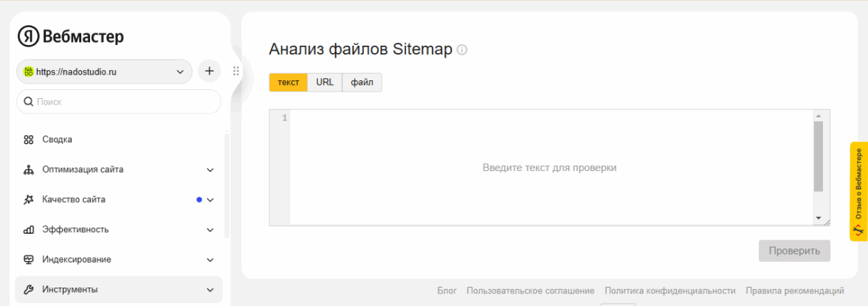This screenshot has width=868, height=306.
Task: Click the Оптимизация сайта sitemap icon
Action: pos(29,170)
